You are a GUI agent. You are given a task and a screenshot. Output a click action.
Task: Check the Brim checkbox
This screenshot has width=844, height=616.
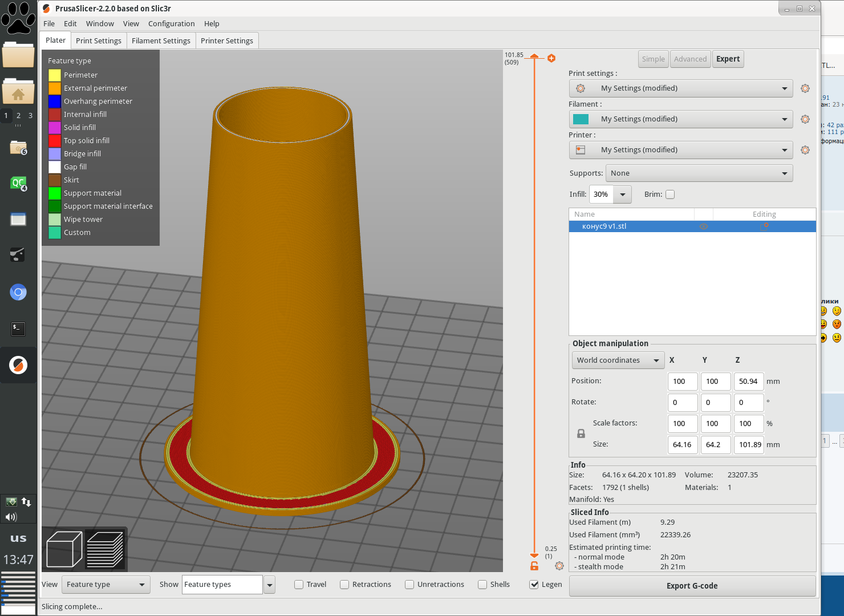(670, 194)
